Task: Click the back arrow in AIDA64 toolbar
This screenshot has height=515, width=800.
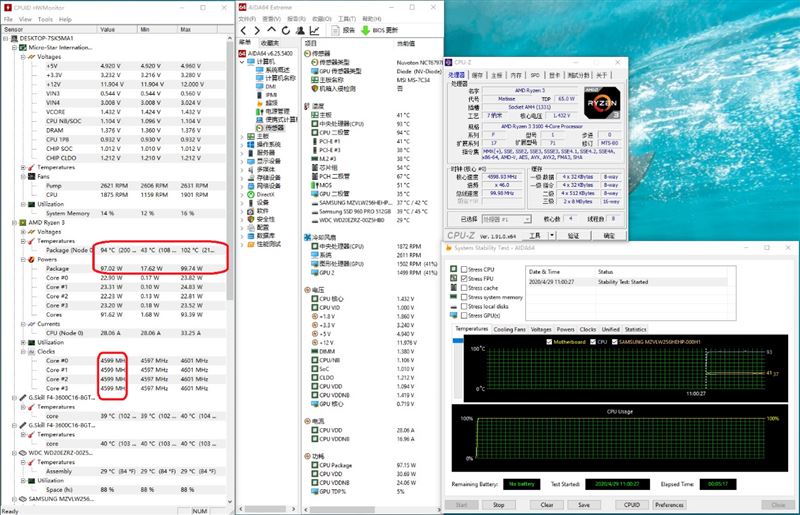Action: 244,31
